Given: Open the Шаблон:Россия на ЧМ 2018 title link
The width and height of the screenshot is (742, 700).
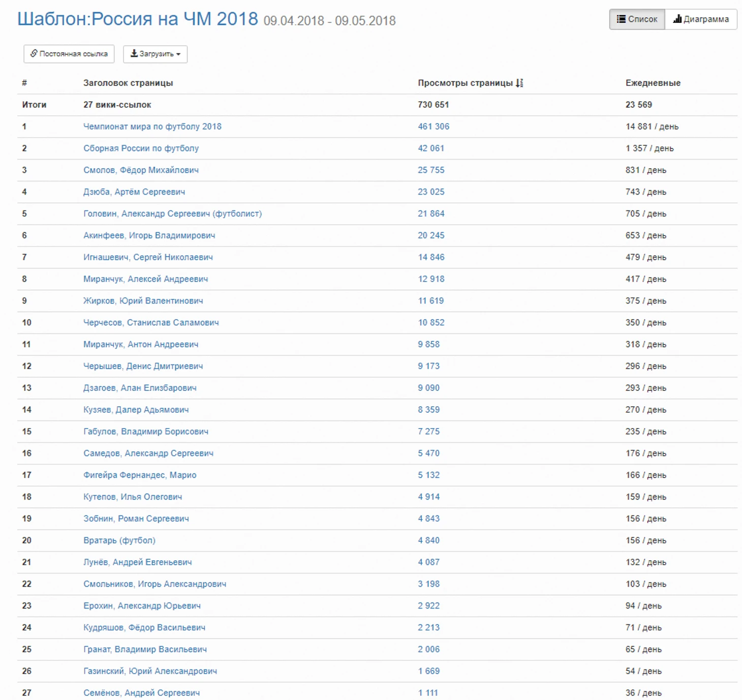Looking at the screenshot, I should pyautogui.click(x=138, y=19).
